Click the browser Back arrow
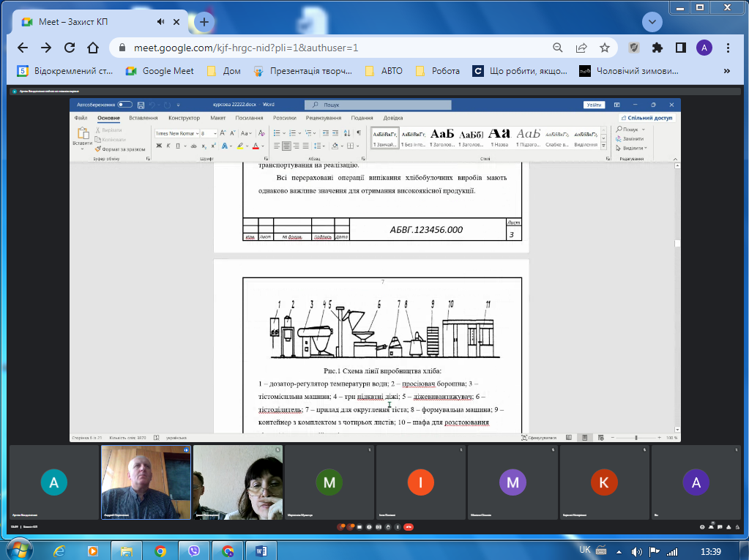 click(22, 48)
